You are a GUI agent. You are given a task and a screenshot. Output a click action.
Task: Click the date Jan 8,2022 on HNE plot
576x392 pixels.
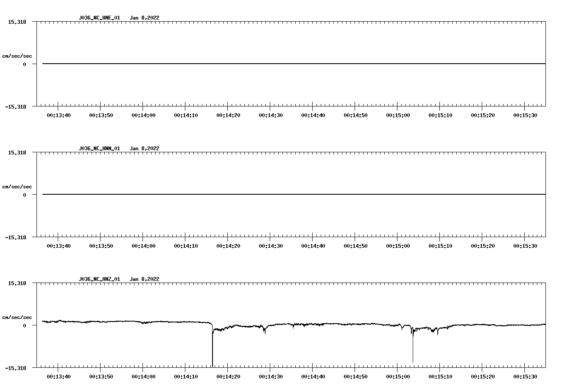[x=145, y=18]
